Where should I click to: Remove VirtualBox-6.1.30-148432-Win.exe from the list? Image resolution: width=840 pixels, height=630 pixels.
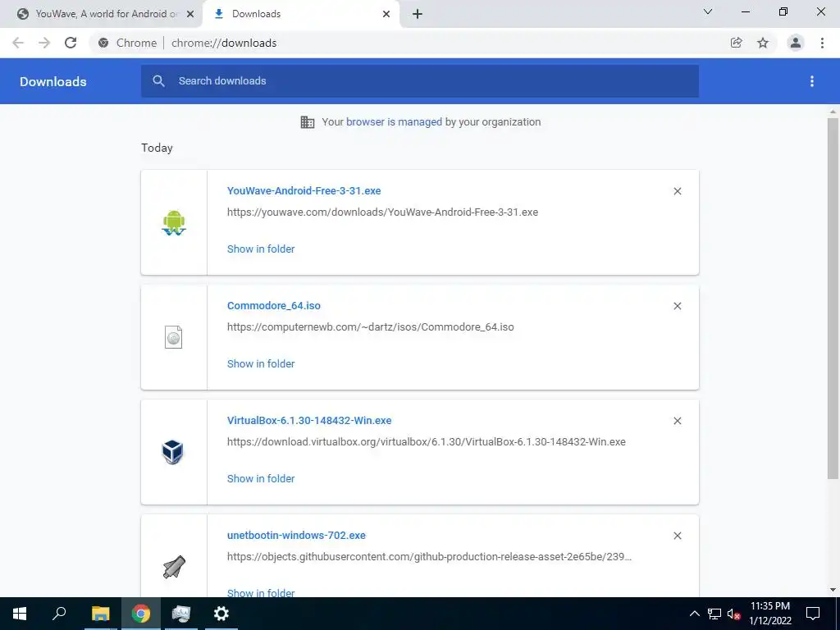pos(678,421)
